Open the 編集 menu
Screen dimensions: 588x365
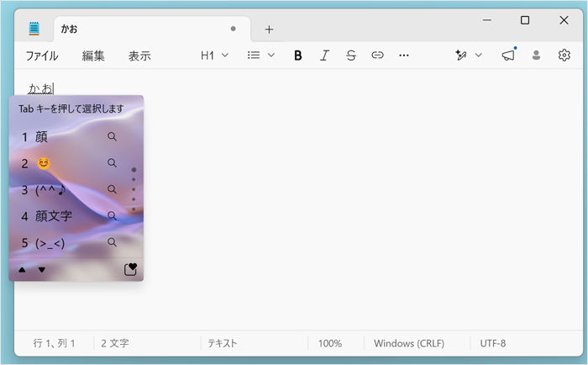pyautogui.click(x=93, y=56)
